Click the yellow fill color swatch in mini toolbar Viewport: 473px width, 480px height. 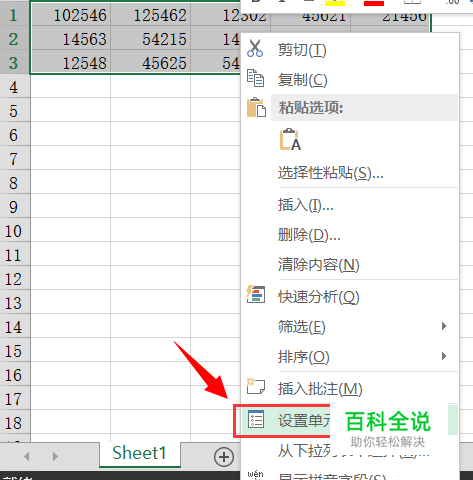[x=335, y=3]
